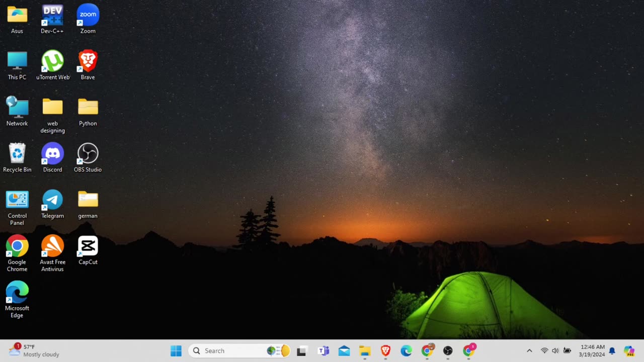
Task: Select the OBS Studio desktop shortcut
Action: click(x=88, y=158)
